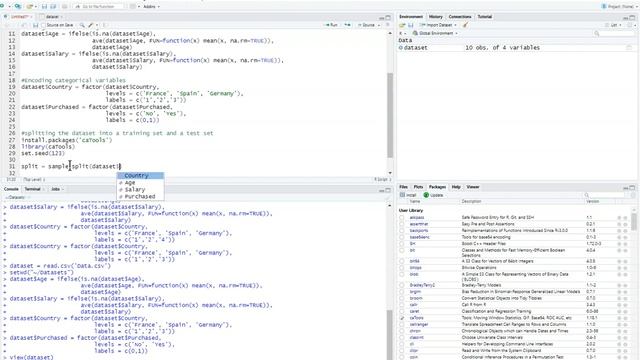This screenshot has width=640, height=360.
Task: Click the Go to file/function field
Action: [98, 7]
